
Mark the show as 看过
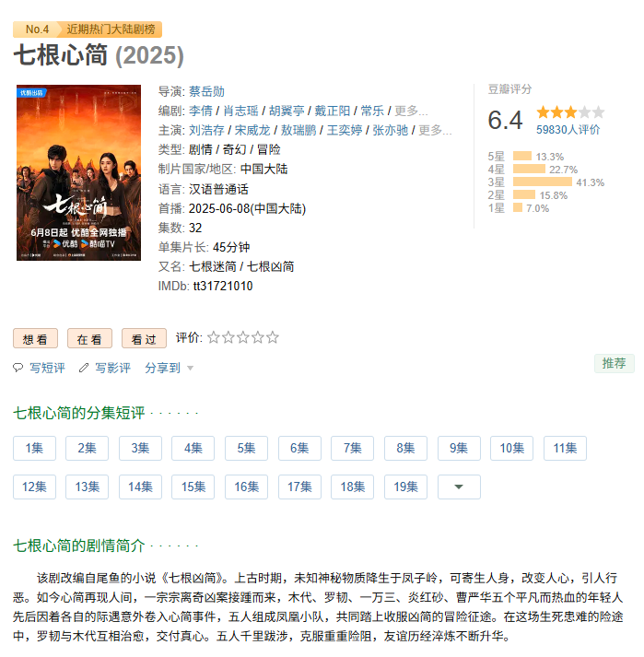[x=144, y=338]
